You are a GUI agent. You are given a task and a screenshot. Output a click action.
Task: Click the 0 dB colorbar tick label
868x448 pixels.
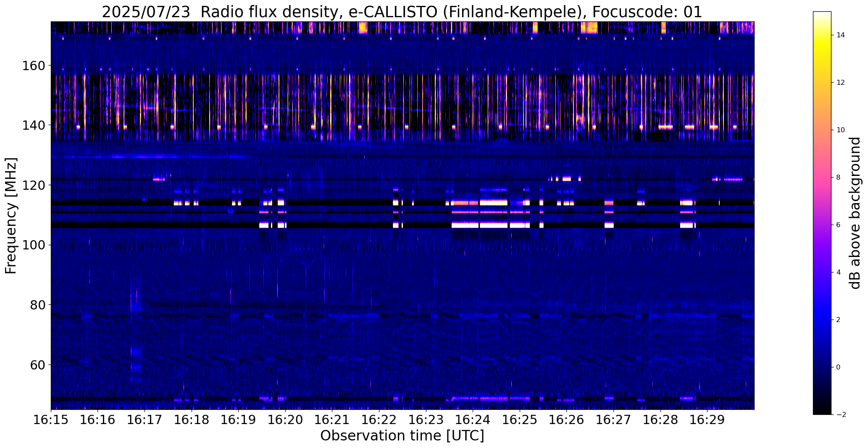click(x=838, y=367)
